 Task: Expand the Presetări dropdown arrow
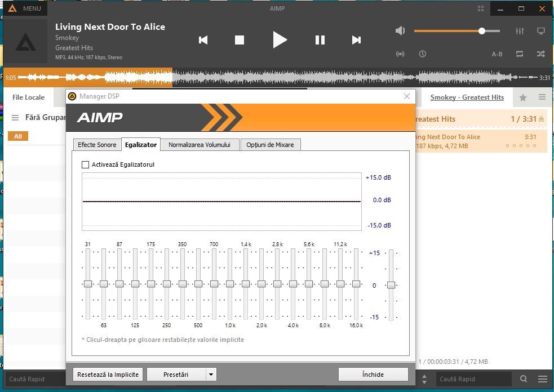click(x=211, y=375)
